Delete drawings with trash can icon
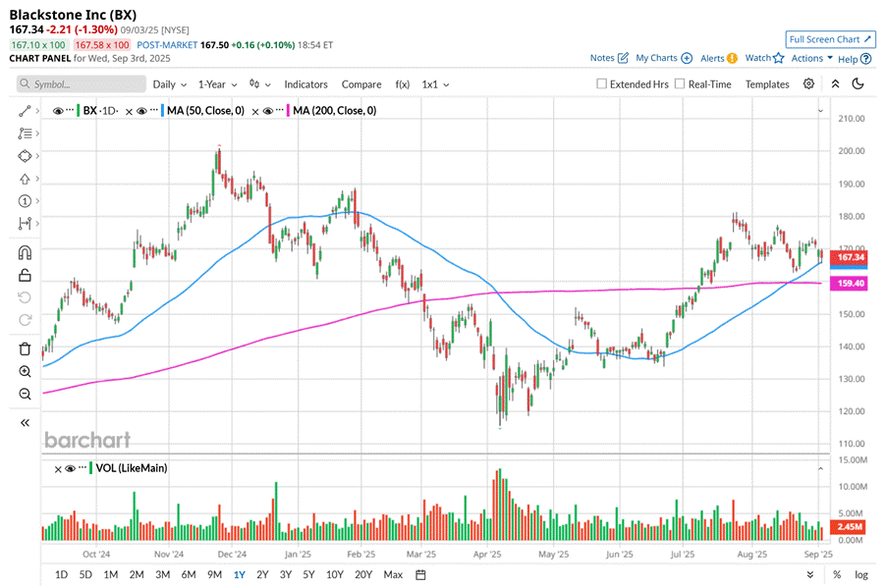 coord(25,349)
